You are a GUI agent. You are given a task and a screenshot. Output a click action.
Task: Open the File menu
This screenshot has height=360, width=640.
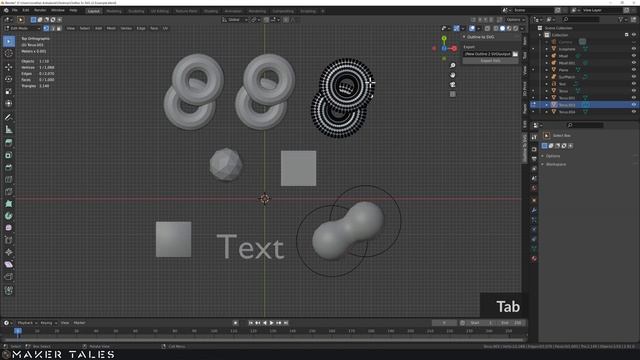15,11
